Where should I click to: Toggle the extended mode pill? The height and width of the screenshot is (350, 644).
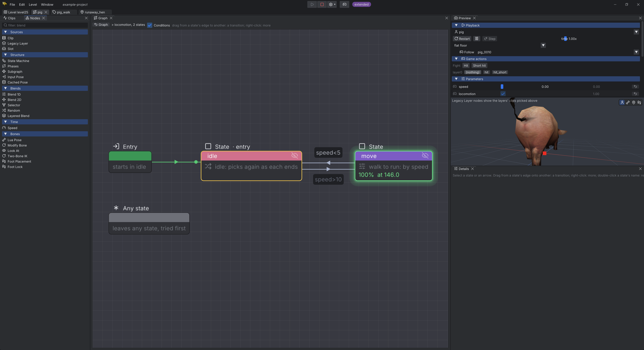pos(362,5)
